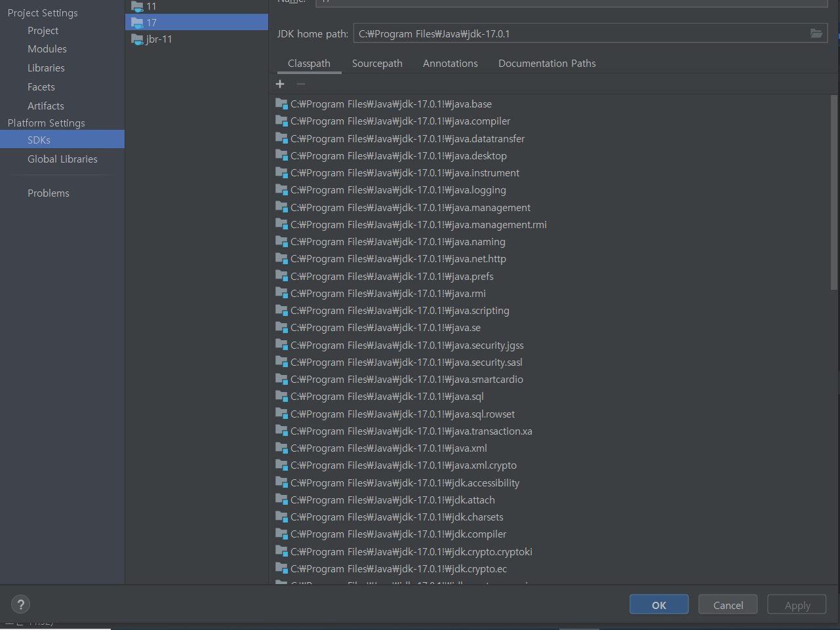Click the SDK 17 folder icon
Image resolution: width=840 pixels, height=630 pixels.
(x=137, y=23)
